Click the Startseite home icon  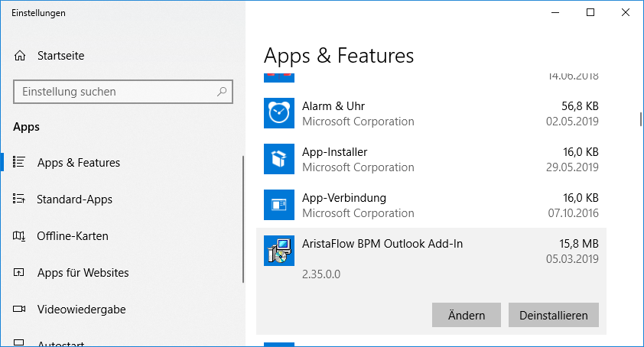(x=20, y=56)
